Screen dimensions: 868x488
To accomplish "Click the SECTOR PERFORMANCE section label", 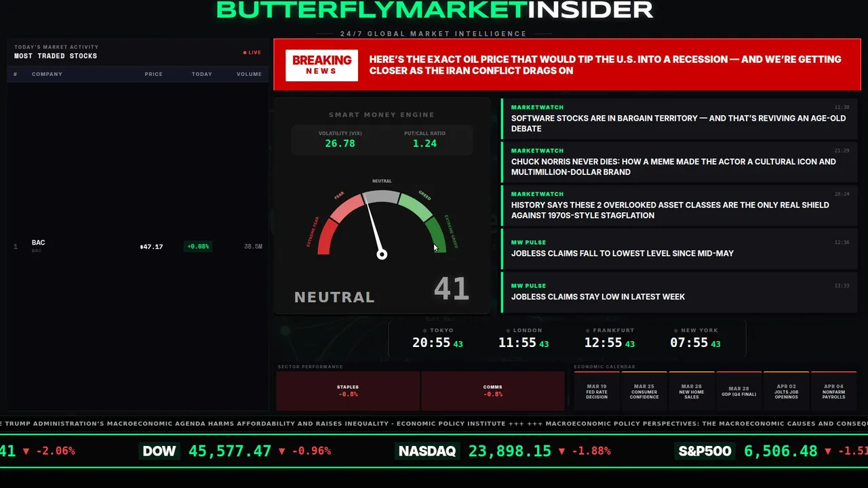I will 310,367.
